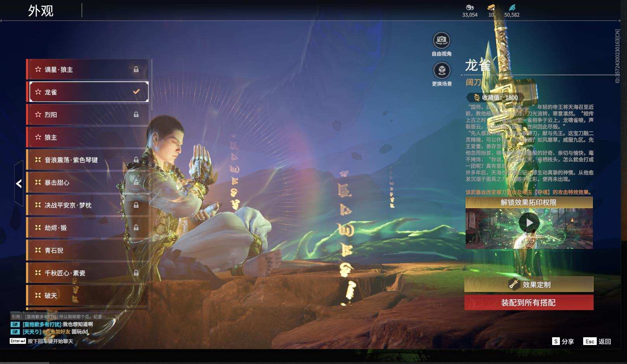Click the channel icon beside 天天 message

pos(15,332)
